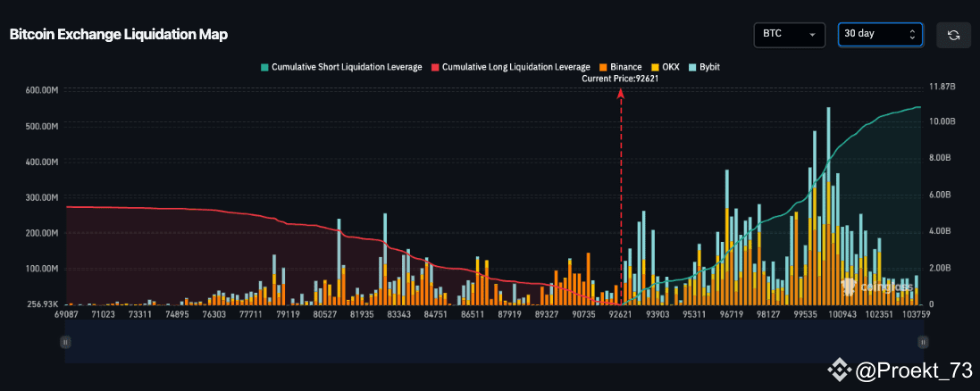Click the yellow OKX legend swatch

pos(654,67)
